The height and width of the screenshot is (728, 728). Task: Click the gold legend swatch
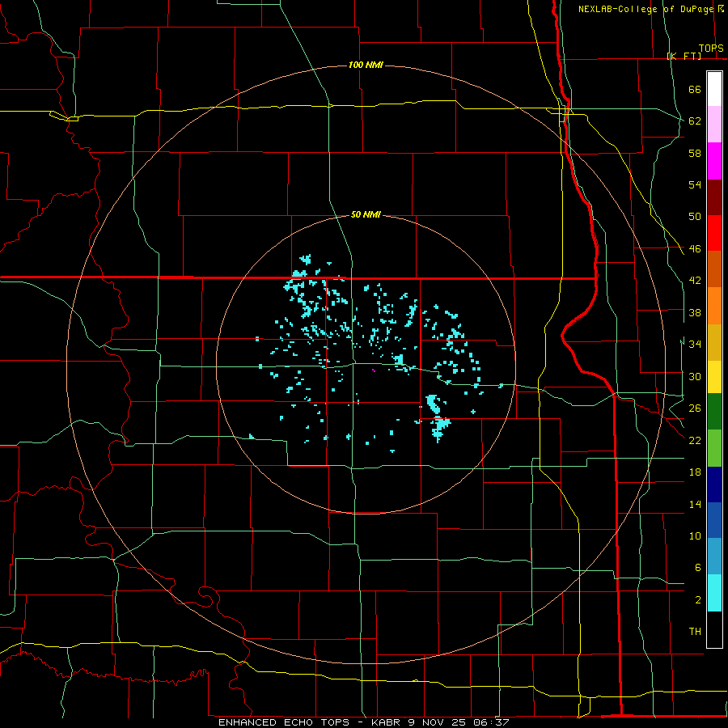[x=714, y=342]
